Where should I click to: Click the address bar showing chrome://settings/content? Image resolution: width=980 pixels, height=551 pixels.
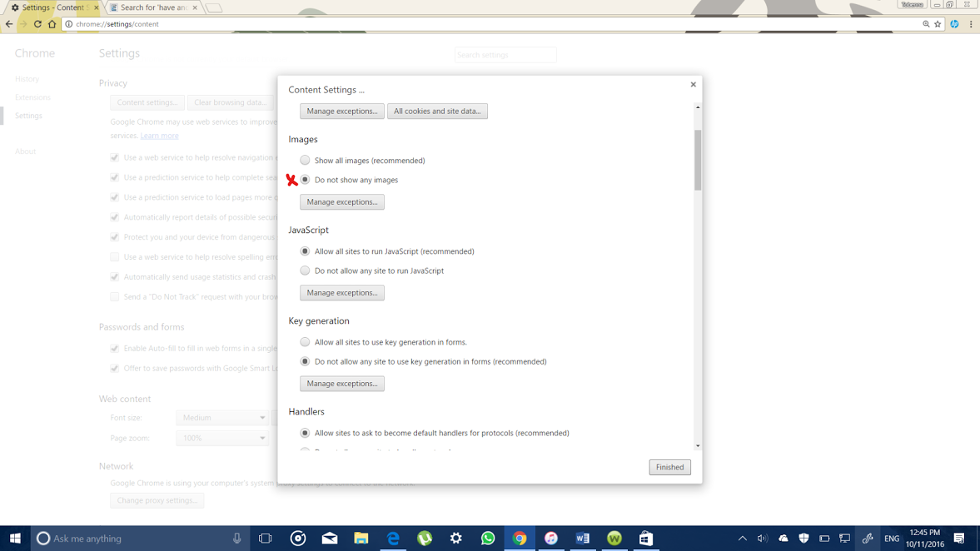(491, 24)
